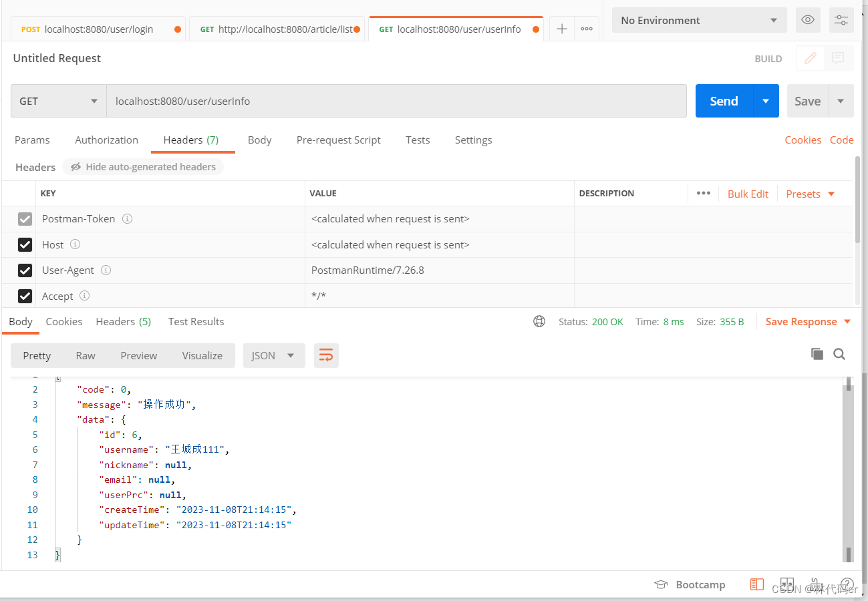Open manage environments sliders icon

(841, 20)
